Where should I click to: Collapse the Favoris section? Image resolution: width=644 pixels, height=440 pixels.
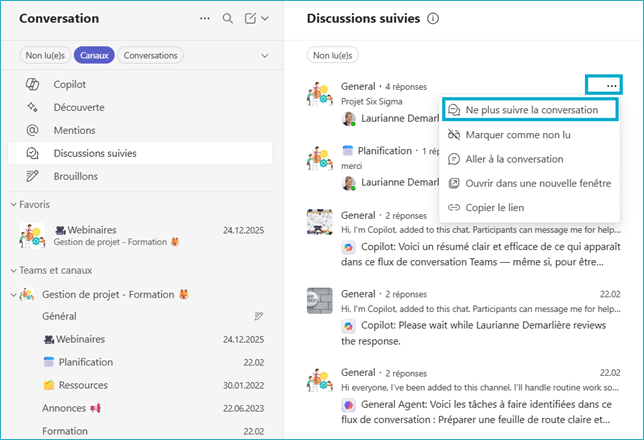pos(14,204)
